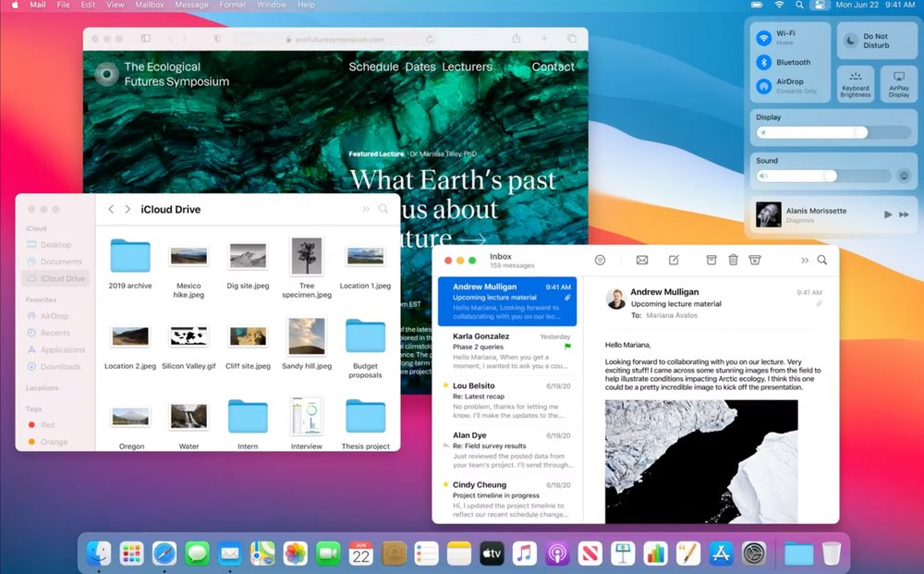
Task: Mark the email as junk
Action: tap(755, 260)
